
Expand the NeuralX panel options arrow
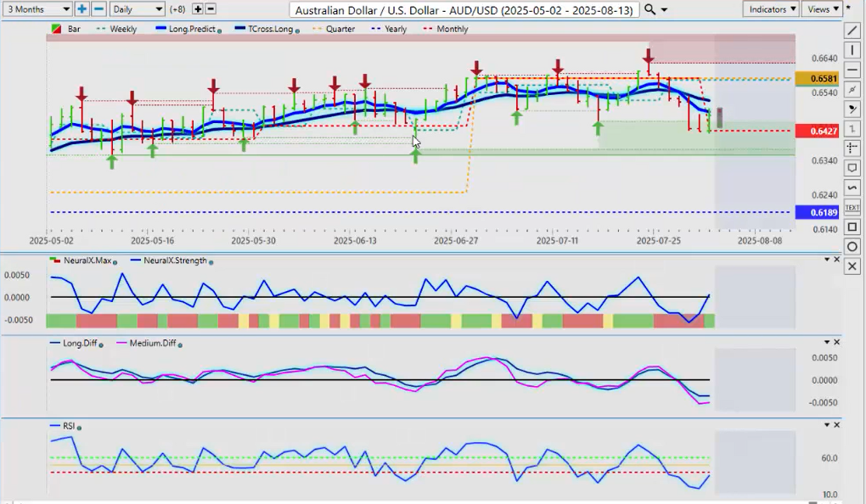click(826, 260)
